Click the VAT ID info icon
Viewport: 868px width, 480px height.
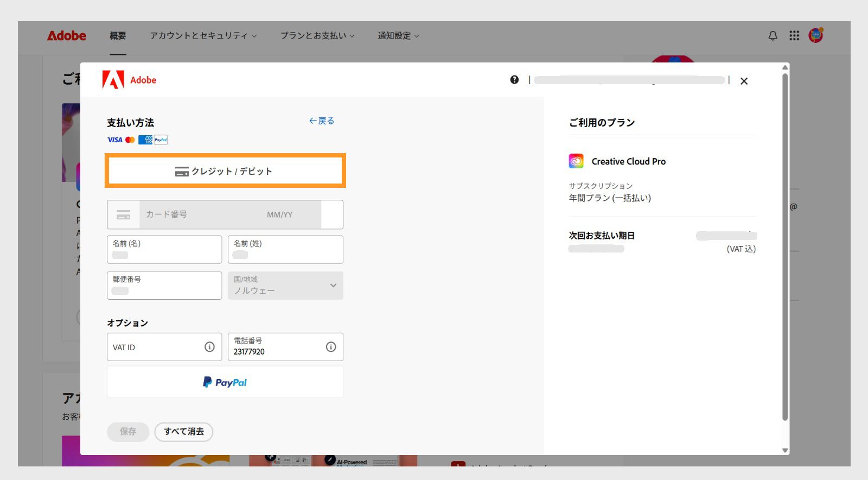click(x=209, y=347)
